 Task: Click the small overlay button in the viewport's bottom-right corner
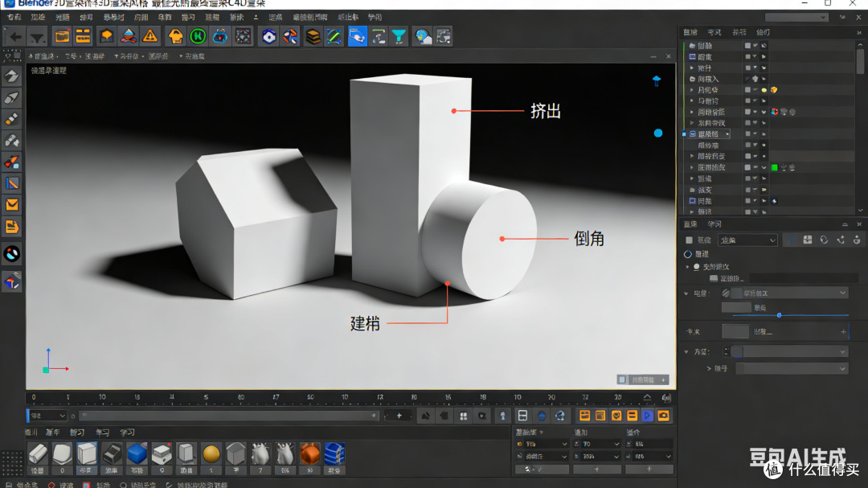tap(643, 379)
